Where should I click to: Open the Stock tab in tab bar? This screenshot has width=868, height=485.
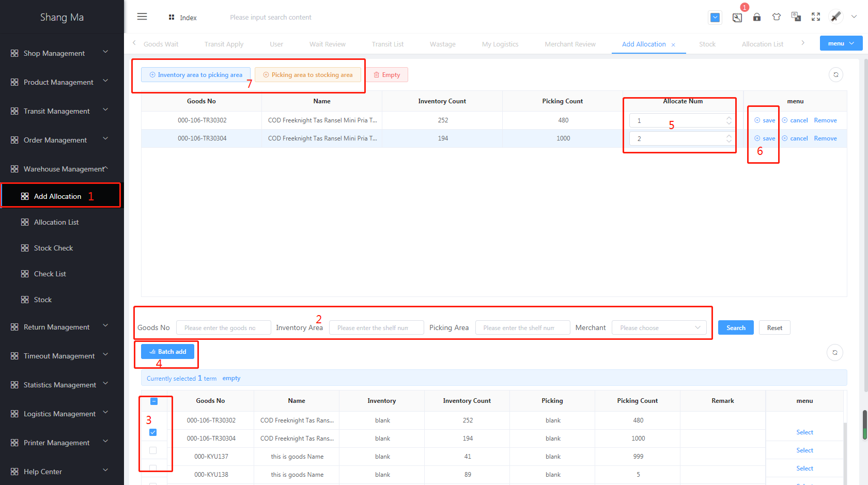707,44
